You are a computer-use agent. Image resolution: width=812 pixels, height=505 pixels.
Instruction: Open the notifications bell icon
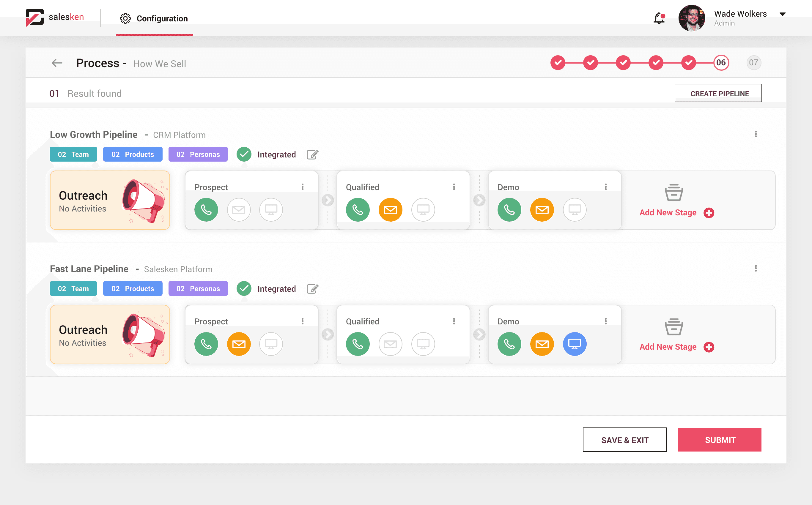coord(659,18)
